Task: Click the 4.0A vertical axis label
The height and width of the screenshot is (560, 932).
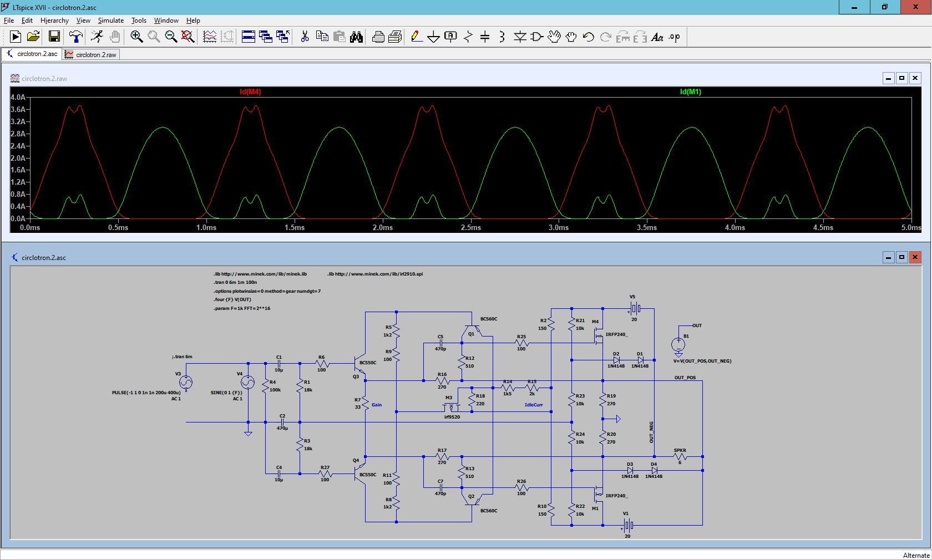Action: (18, 97)
